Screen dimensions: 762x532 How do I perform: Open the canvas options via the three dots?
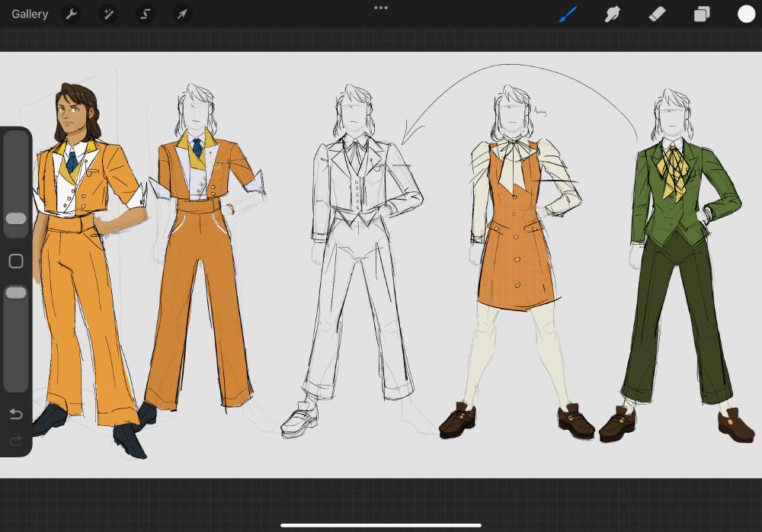click(381, 8)
